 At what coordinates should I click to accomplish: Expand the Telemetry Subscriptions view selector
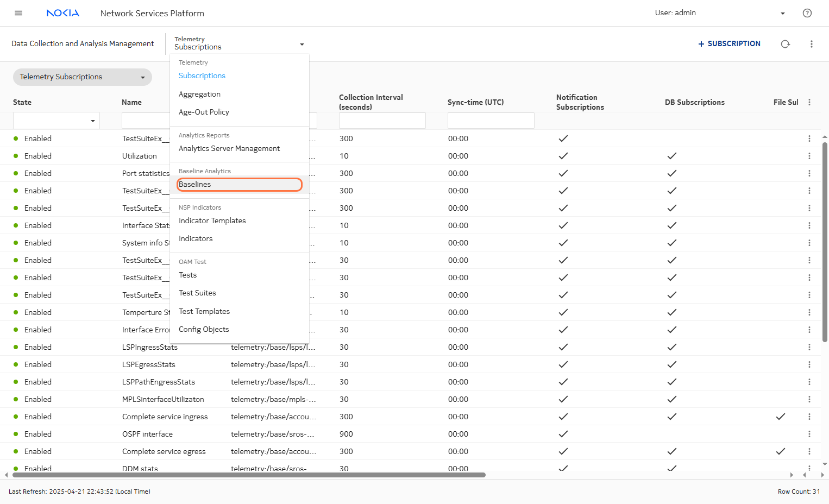[82, 77]
